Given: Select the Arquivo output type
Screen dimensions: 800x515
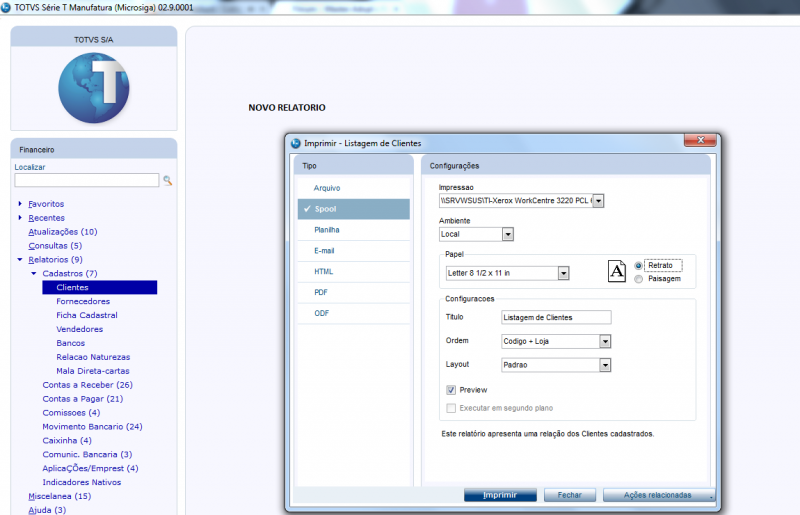Looking at the screenshot, I should point(354,188).
